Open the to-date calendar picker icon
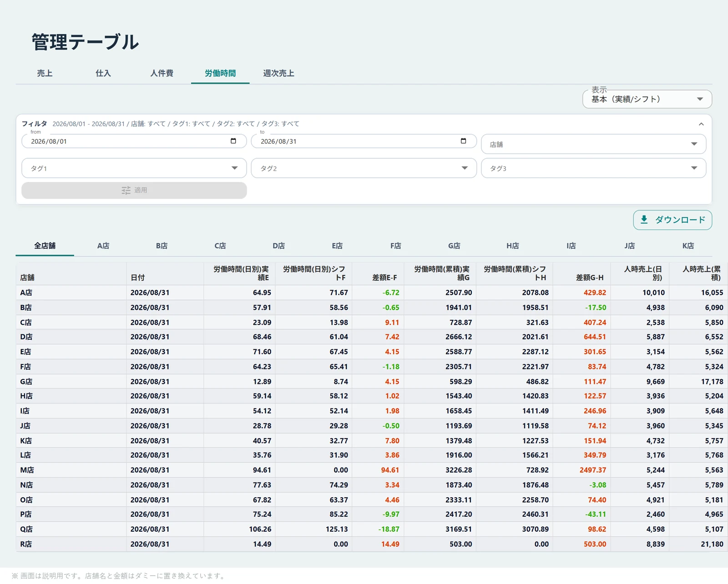Image resolution: width=728 pixels, height=584 pixels. [x=463, y=141]
